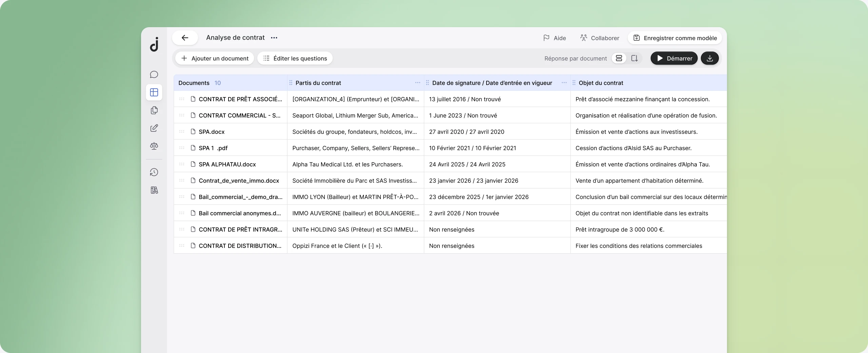Click row handle of SPA 1 .pdf
The width and height of the screenshot is (868, 353).
point(182,148)
